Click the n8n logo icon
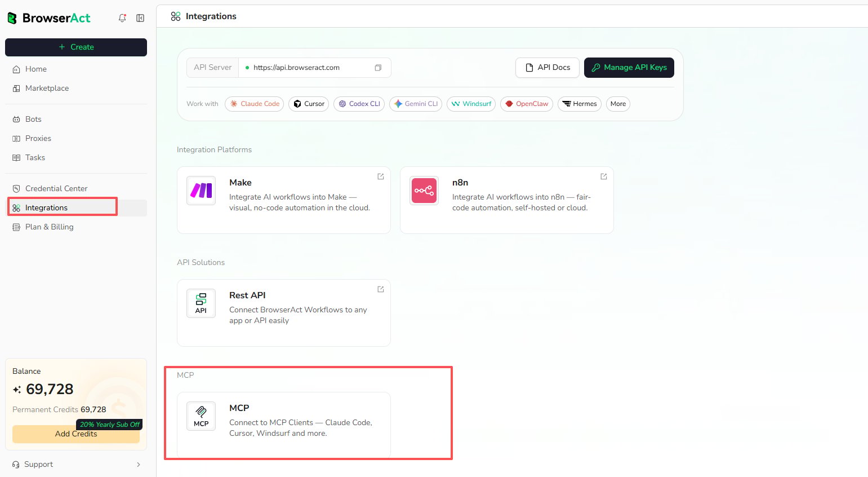 [x=424, y=191]
